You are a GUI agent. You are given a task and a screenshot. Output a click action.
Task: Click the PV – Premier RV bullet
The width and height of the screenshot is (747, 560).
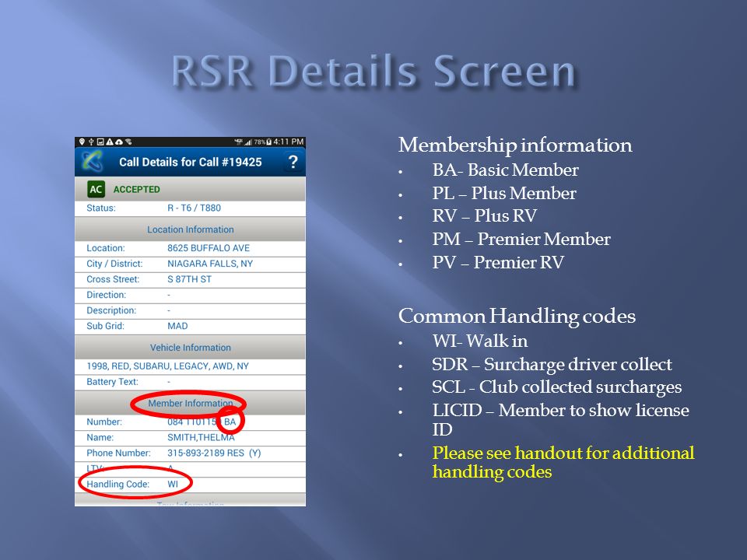(x=498, y=262)
